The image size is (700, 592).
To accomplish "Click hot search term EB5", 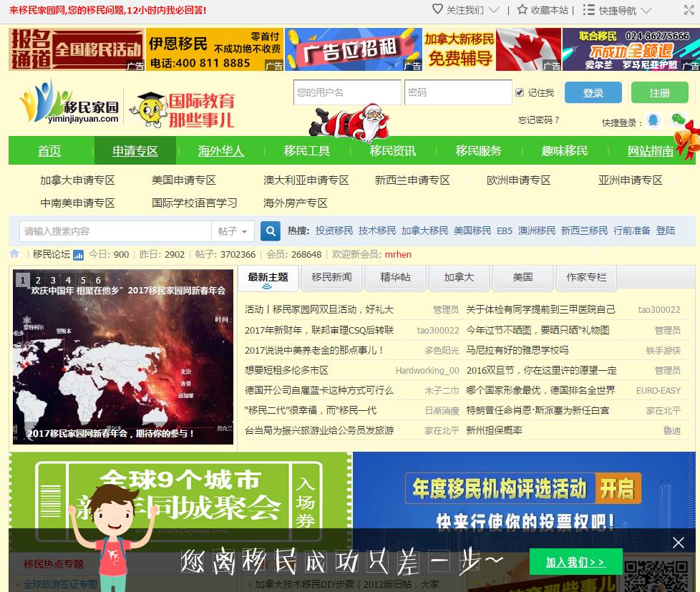I will [505, 231].
